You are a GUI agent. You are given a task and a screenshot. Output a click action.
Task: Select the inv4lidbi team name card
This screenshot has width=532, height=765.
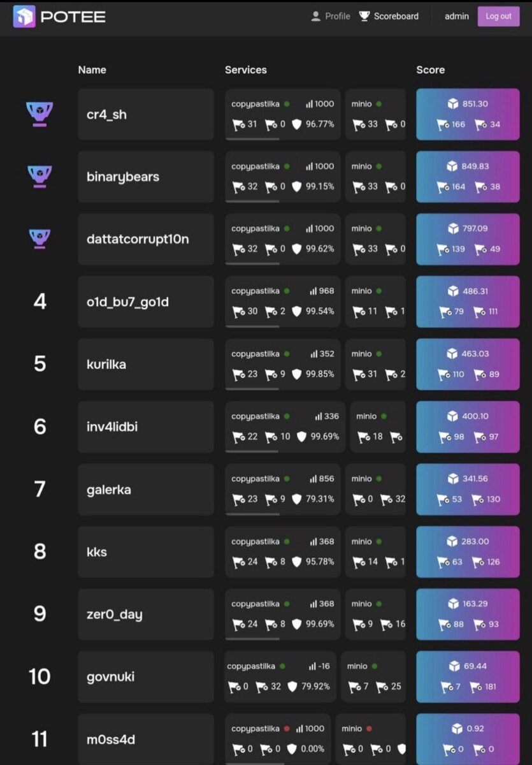(146, 426)
